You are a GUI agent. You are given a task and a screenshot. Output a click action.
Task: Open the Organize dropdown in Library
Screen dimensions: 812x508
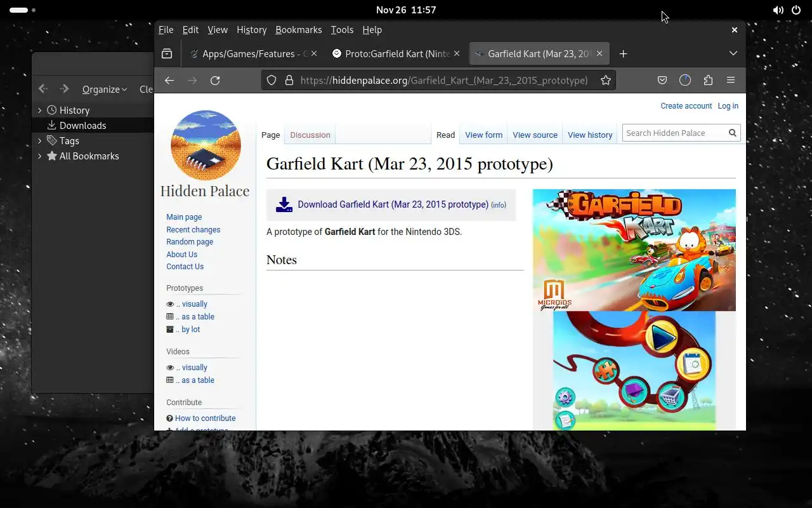point(105,90)
